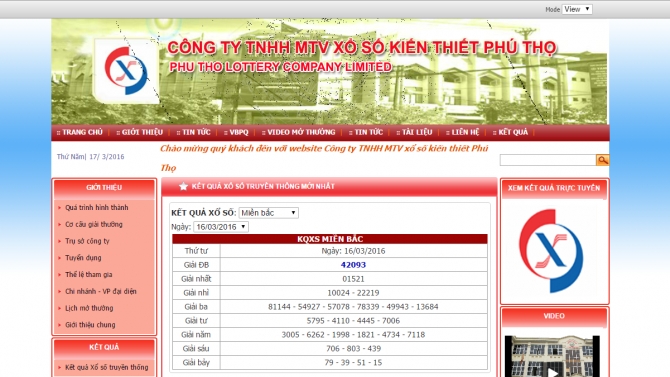Open Cơ cấu giải thưởng link
Viewport: 670px width, 377px height.
pos(94,224)
